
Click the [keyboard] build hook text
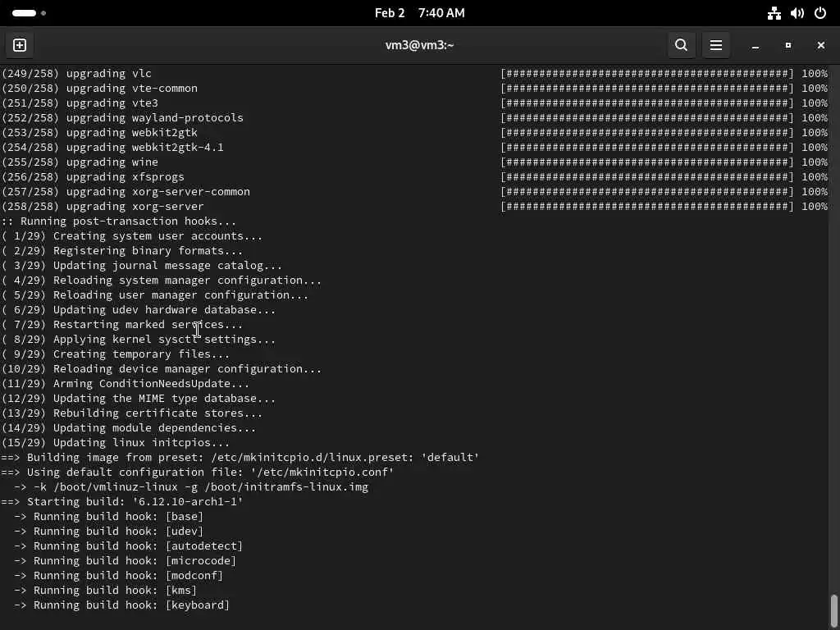point(197,605)
